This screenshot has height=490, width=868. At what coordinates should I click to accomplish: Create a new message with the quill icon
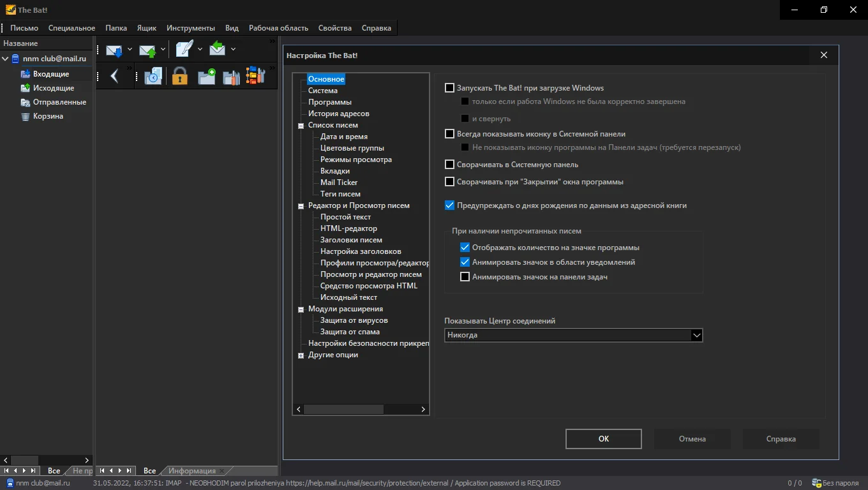[x=184, y=48]
